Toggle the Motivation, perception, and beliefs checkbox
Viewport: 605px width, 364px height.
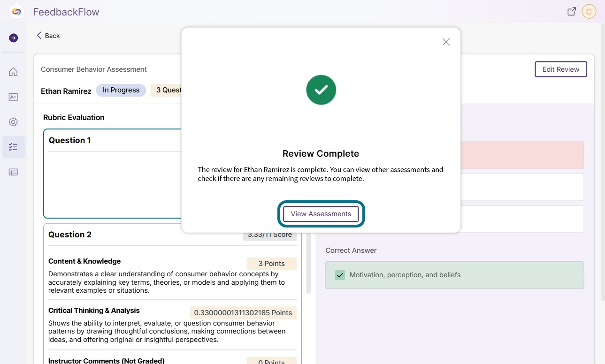point(340,275)
